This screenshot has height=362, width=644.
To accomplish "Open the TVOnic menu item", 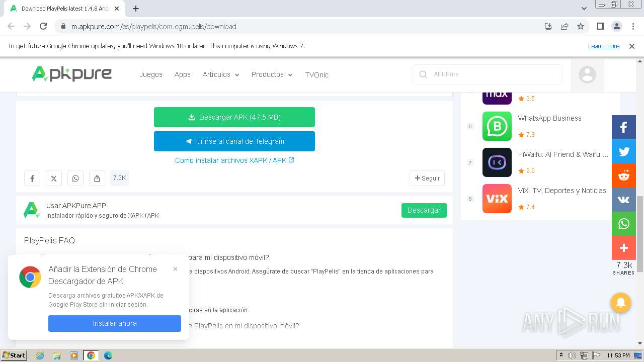I will (316, 74).
